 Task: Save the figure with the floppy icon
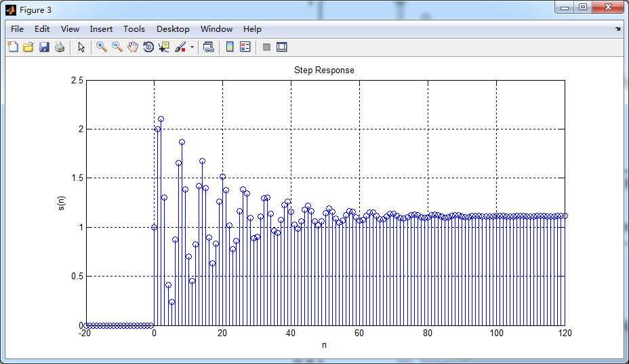point(44,47)
